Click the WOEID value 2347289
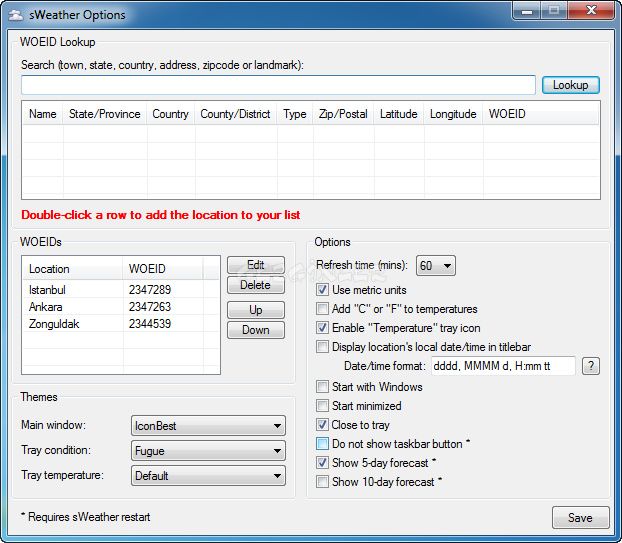Viewport: 622px width, 543px height. click(x=150, y=290)
